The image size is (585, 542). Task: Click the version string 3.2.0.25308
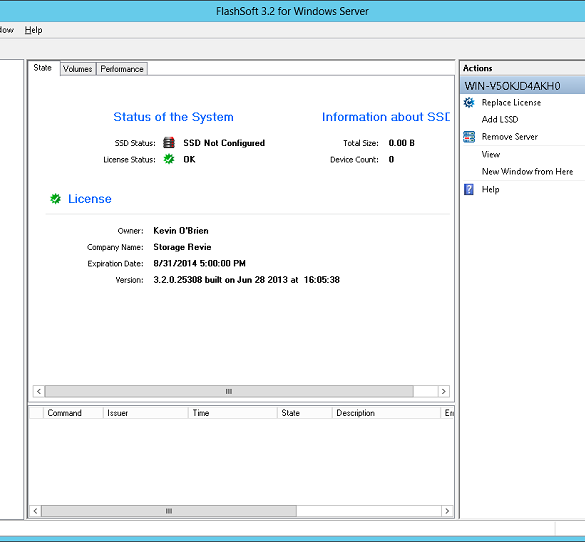click(178, 280)
